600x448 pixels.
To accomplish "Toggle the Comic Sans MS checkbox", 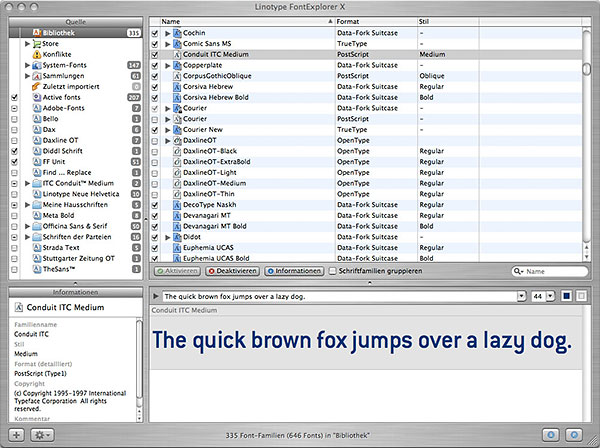I will click(x=155, y=44).
